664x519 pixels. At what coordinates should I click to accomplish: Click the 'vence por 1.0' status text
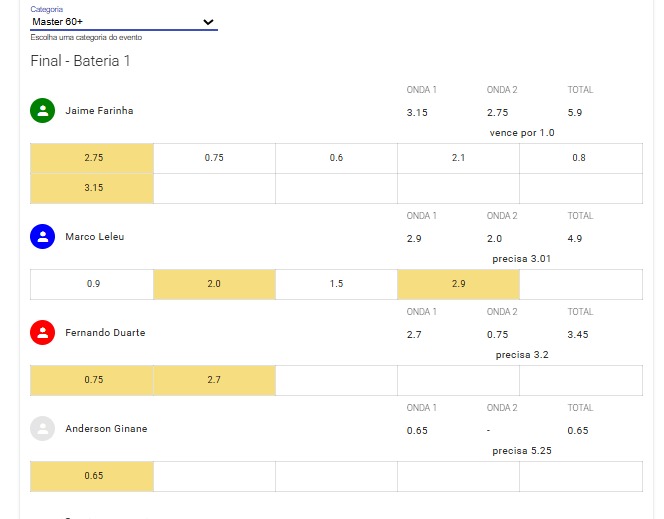[522, 133]
